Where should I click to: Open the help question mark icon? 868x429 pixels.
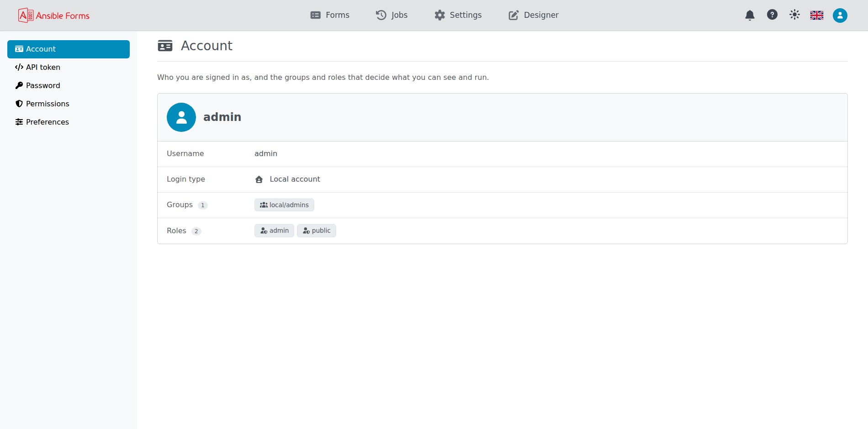tap(772, 15)
